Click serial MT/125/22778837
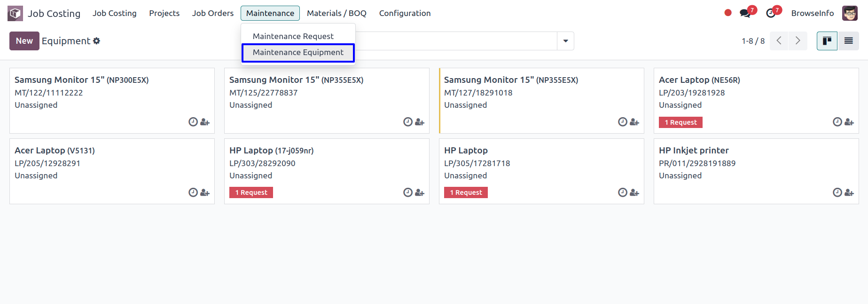The height and width of the screenshot is (304, 868). click(263, 93)
